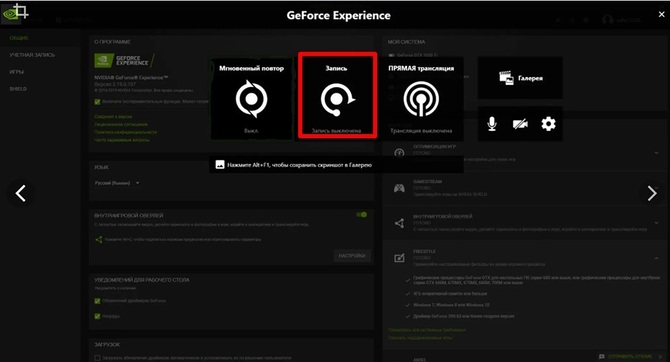Click the speedometer icon for ОПТИМИЗАЦИИ ИГР
This screenshot has width=670, height=362.
[400, 153]
